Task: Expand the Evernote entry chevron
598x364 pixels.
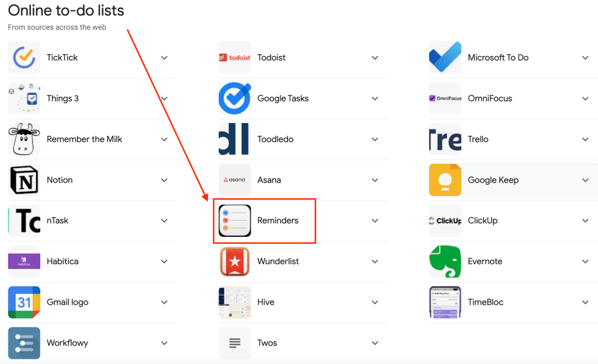Action: pos(585,261)
